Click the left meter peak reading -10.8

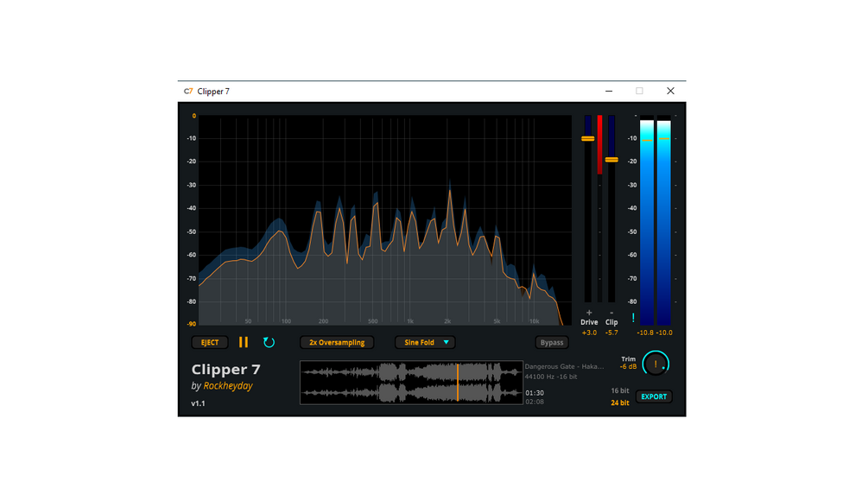[645, 333]
